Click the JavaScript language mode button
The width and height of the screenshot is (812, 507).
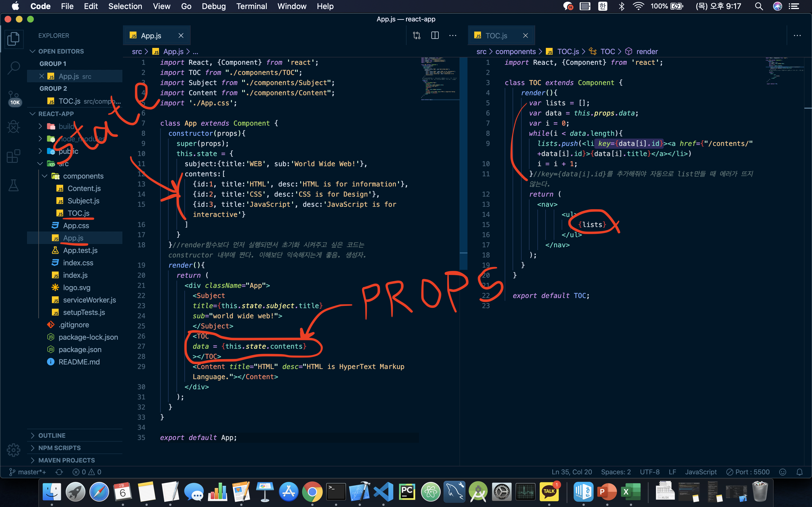coord(701,472)
